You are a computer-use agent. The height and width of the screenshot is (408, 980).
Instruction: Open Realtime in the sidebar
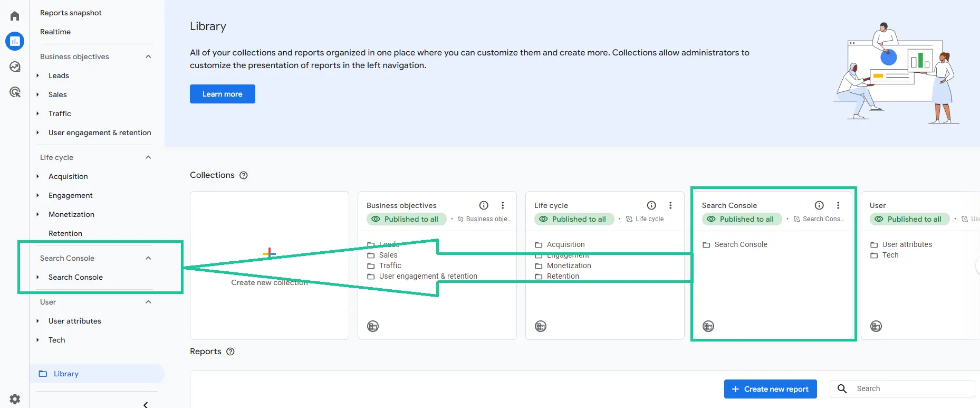55,32
